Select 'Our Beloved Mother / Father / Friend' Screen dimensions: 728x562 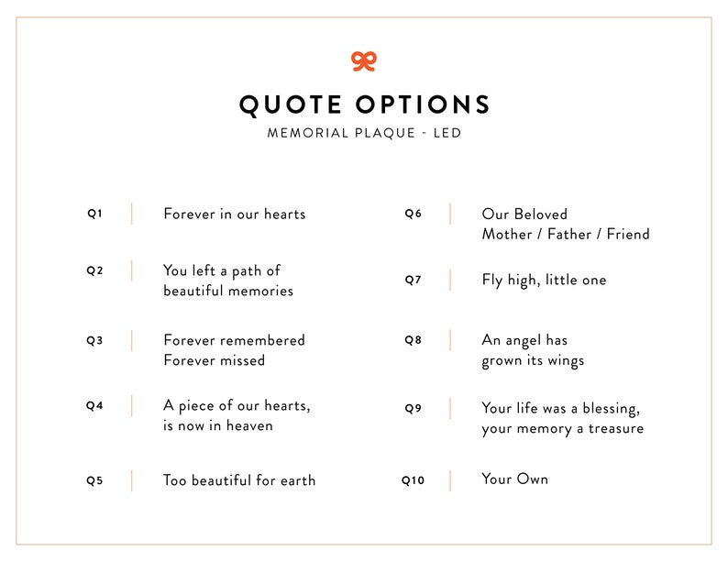click(x=565, y=225)
